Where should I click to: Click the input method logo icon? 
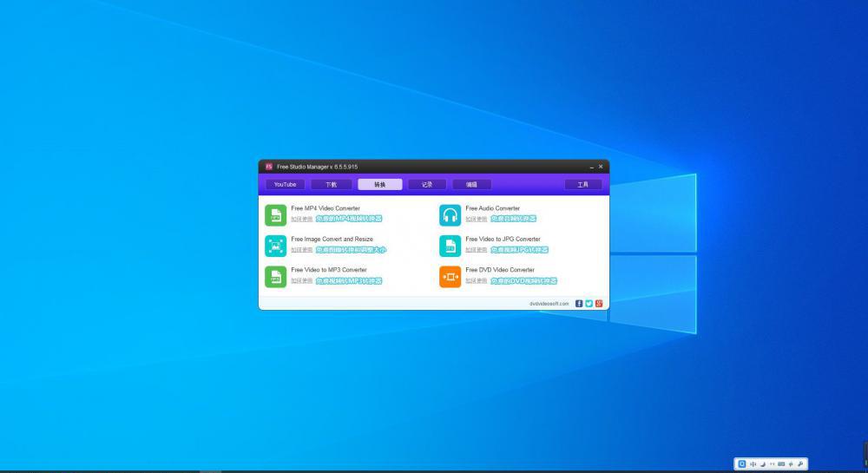coord(742,464)
